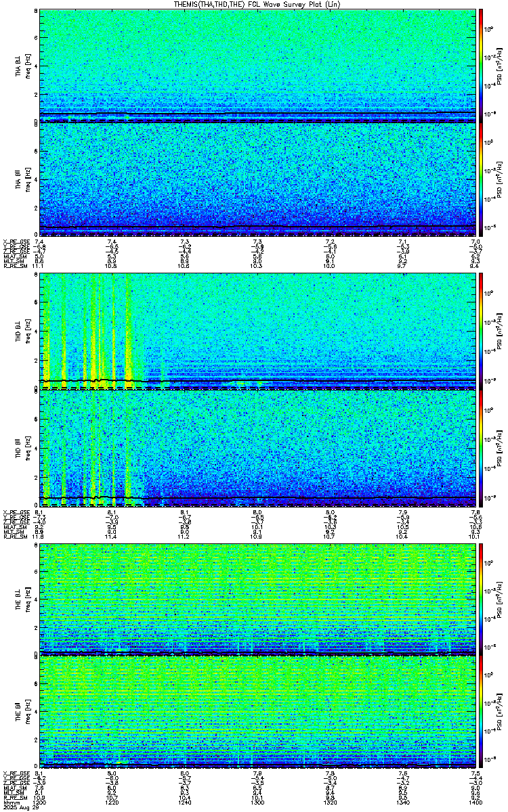Screen dimensions: 508x812
Task: Click the PSD colorbar beside THA B-perpendicular panel
Action: (481, 66)
